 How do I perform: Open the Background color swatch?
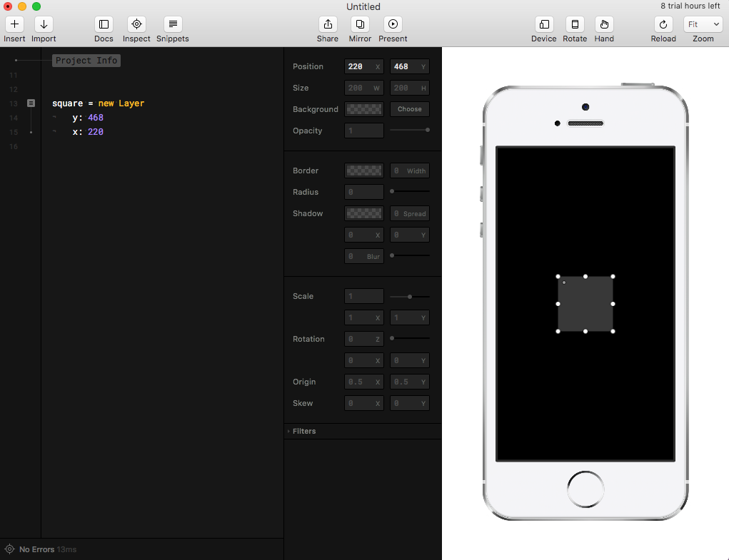click(x=363, y=109)
